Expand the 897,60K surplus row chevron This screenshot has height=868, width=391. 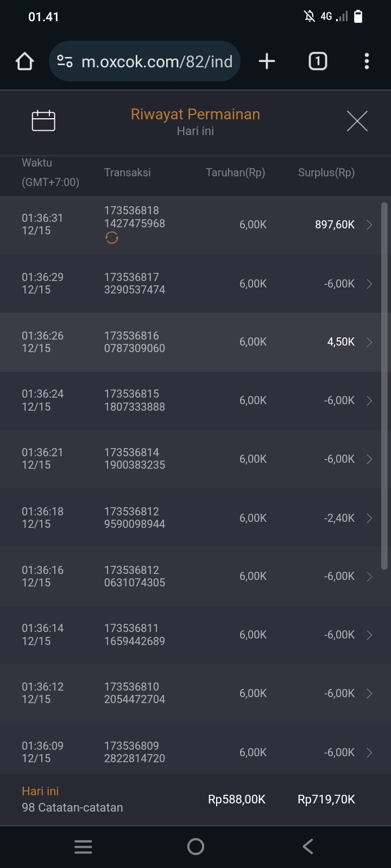369,225
